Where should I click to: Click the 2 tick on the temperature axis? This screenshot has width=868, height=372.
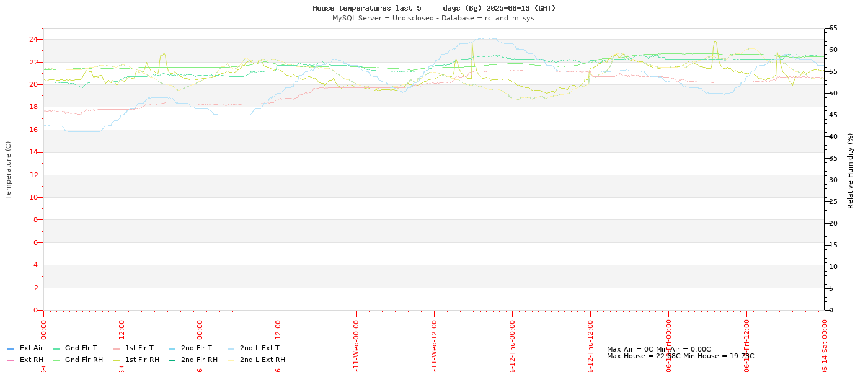click(36, 288)
